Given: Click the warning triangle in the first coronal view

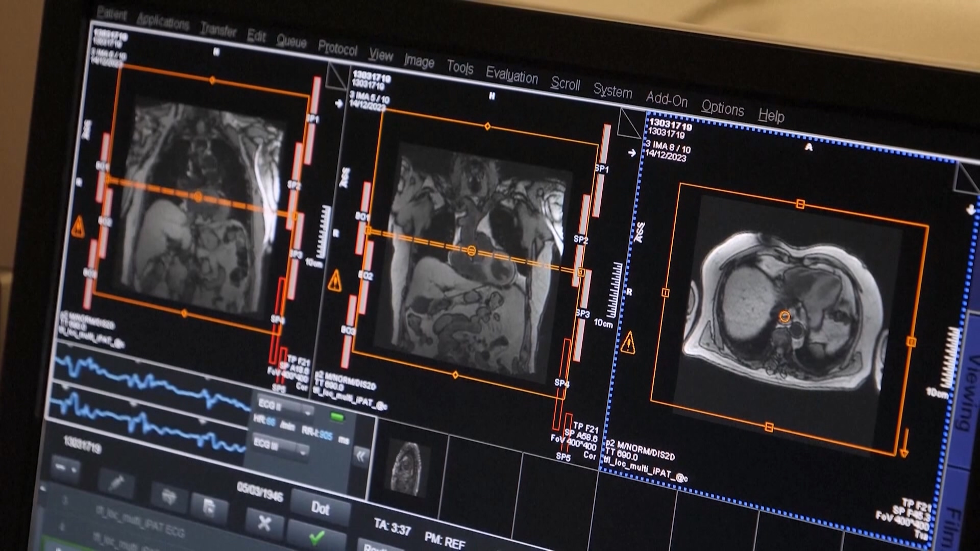Looking at the screenshot, I should pyautogui.click(x=78, y=226).
